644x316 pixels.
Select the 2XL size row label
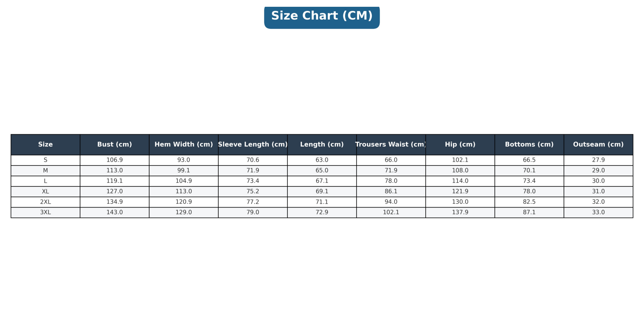coord(45,202)
